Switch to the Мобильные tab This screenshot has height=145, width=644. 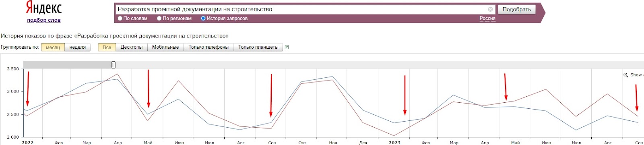(165, 47)
